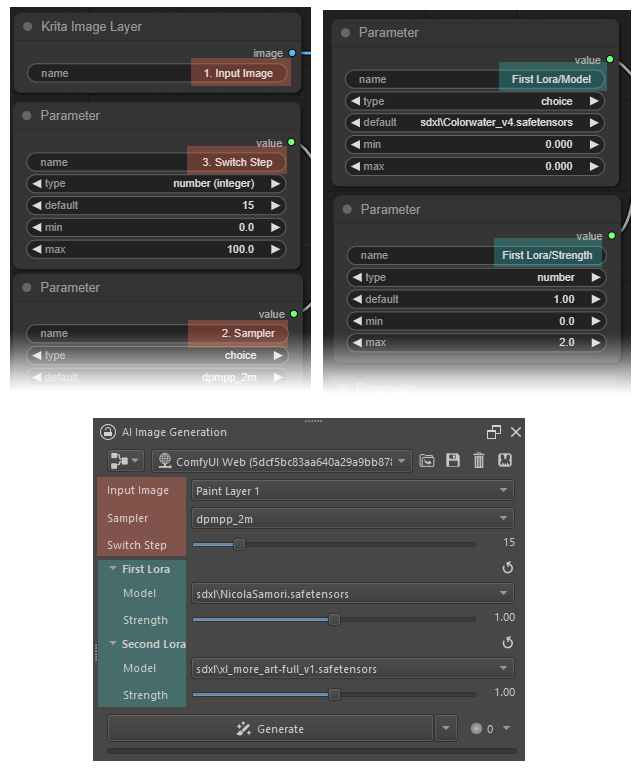Screen dimensions: 640x768
Task: Collapse the First Lora/Model Parameter node
Action: [x=346, y=33]
